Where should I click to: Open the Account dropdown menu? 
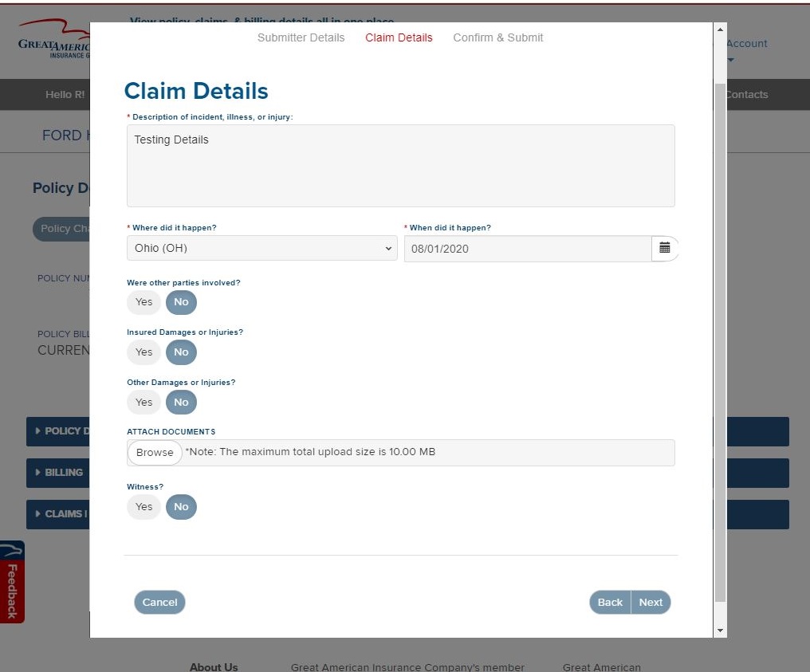(746, 49)
